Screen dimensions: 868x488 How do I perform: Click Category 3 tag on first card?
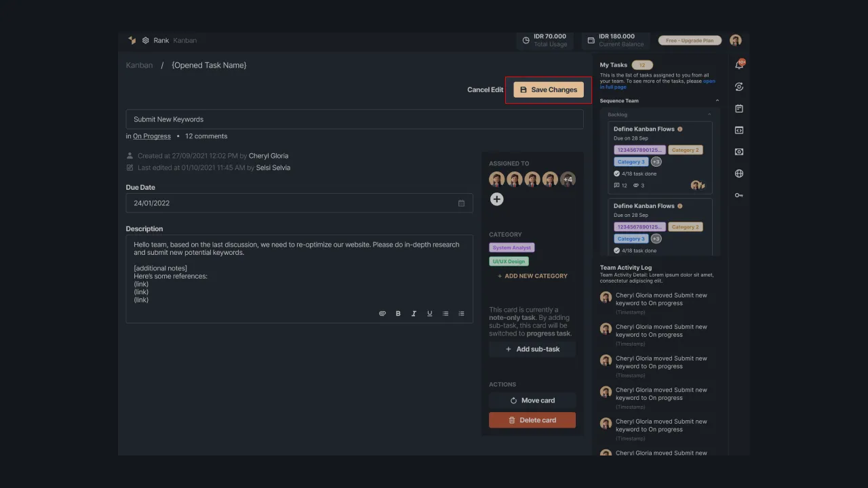(631, 162)
